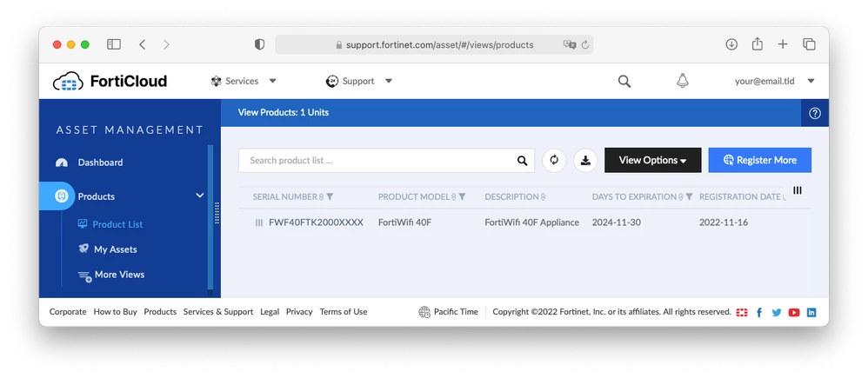868x378 pixels.
Task: Click the 2022-11-16 registration date
Action: [x=723, y=222]
